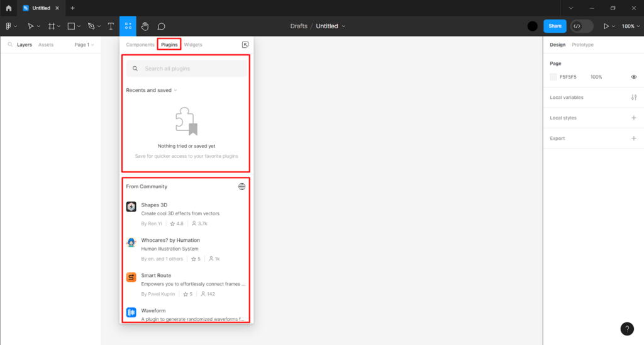Open the help question mark button

[627, 329]
